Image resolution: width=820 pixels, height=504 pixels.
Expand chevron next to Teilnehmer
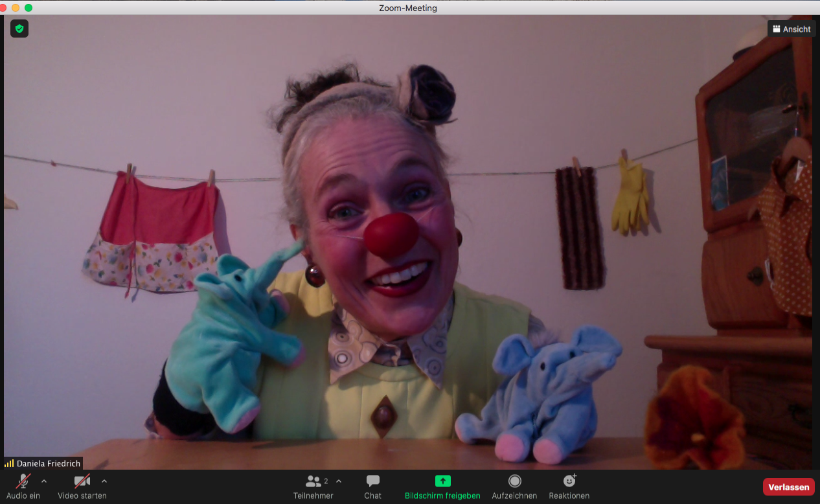tap(339, 481)
